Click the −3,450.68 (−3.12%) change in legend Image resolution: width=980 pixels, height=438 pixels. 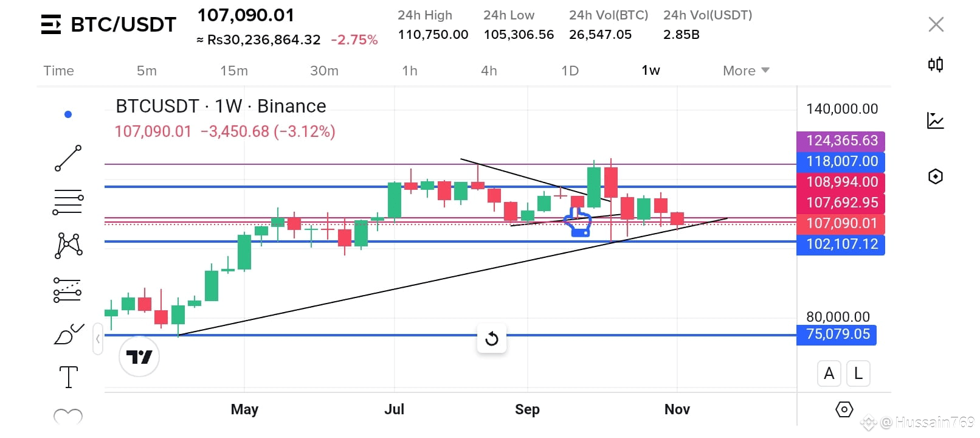click(x=267, y=131)
